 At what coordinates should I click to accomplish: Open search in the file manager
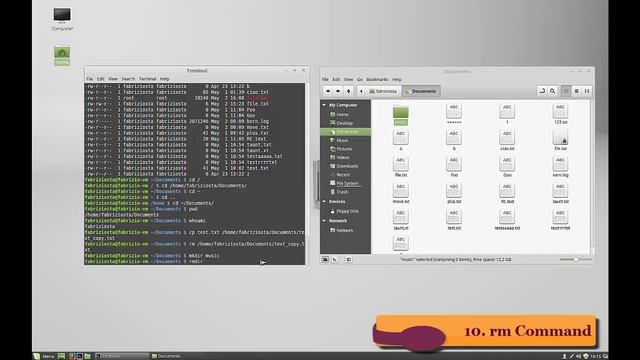552,91
